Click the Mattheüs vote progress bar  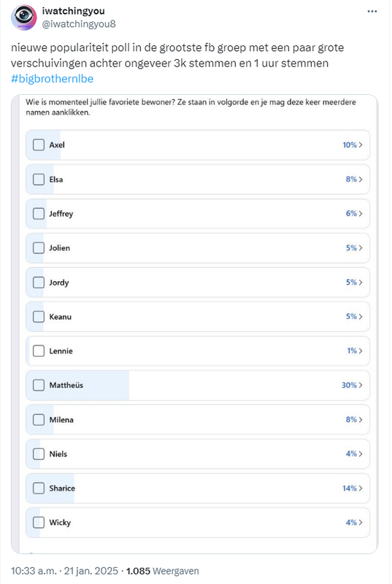(77, 385)
